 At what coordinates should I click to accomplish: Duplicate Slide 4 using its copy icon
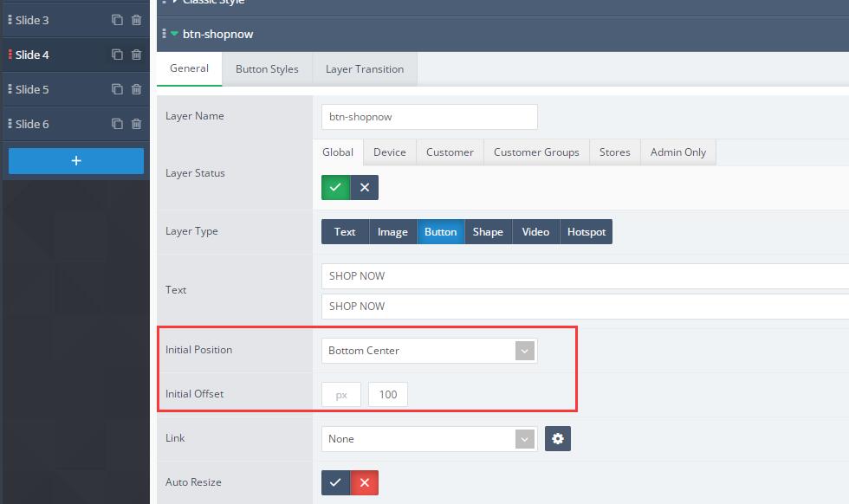(x=117, y=55)
